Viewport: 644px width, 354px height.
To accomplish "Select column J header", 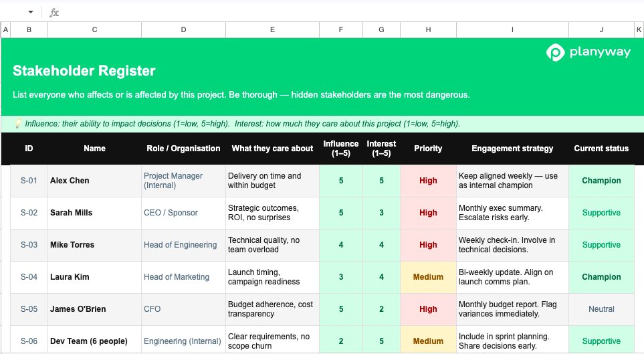I will pyautogui.click(x=601, y=29).
